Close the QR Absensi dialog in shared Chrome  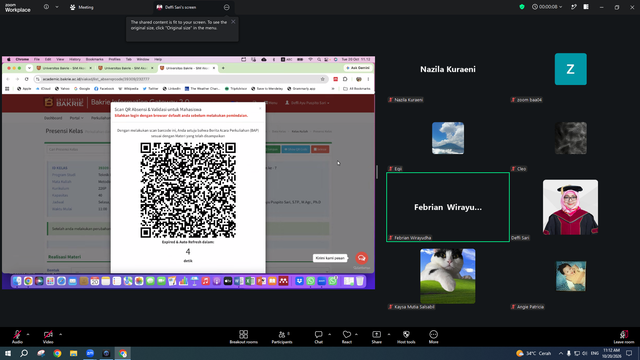pos(260,108)
